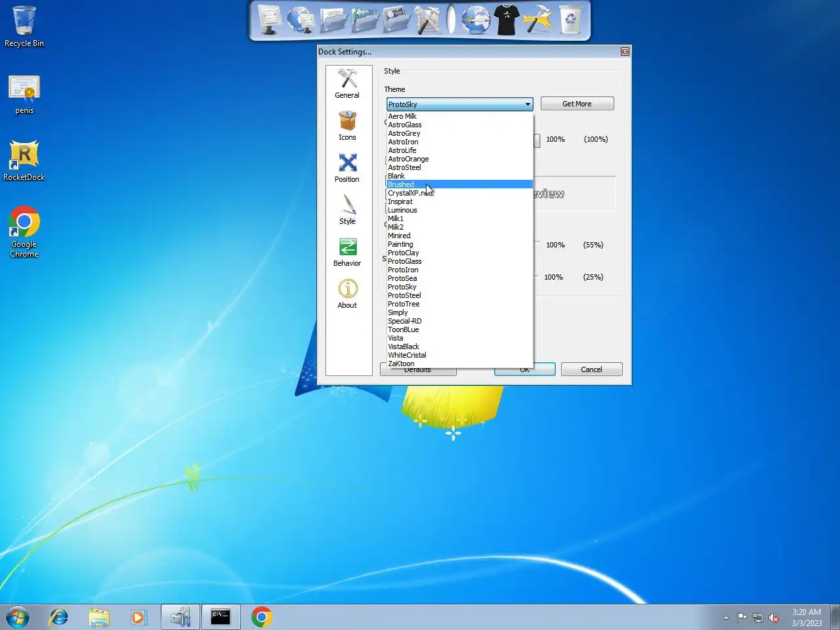This screenshot has height=630, width=840.
Task: Open Windows Media Player from taskbar
Action: [138, 617]
